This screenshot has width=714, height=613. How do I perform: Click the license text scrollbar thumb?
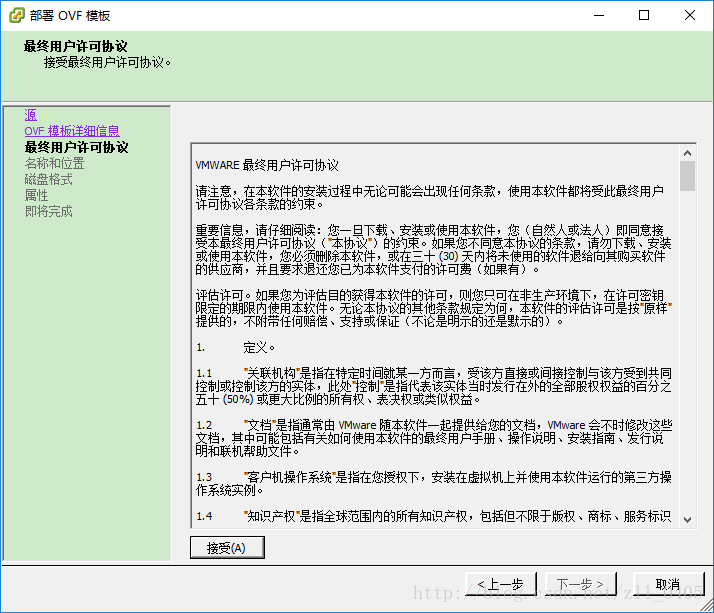[x=688, y=176]
